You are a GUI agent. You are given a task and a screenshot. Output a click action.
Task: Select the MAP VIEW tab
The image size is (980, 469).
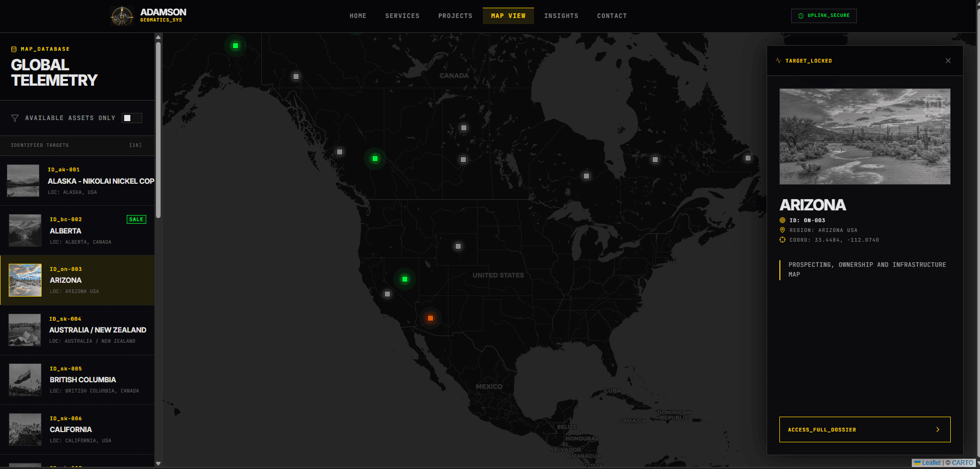pyautogui.click(x=508, y=16)
